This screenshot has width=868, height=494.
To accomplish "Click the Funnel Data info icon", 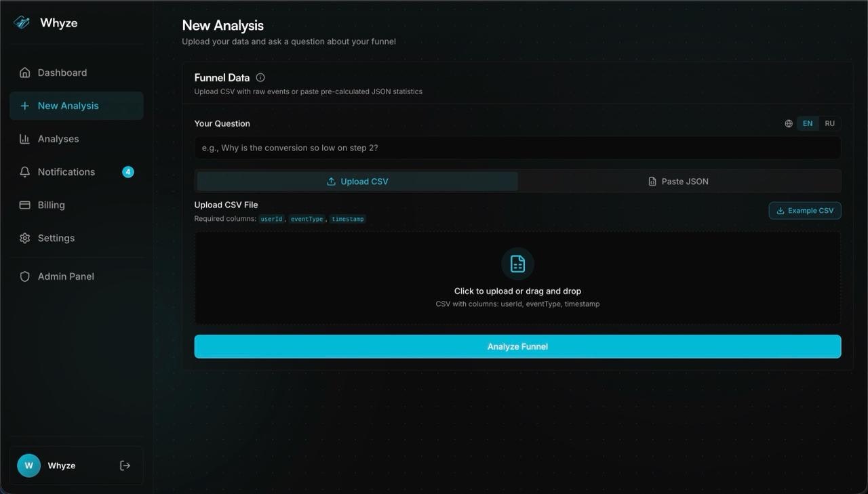I will click(260, 77).
